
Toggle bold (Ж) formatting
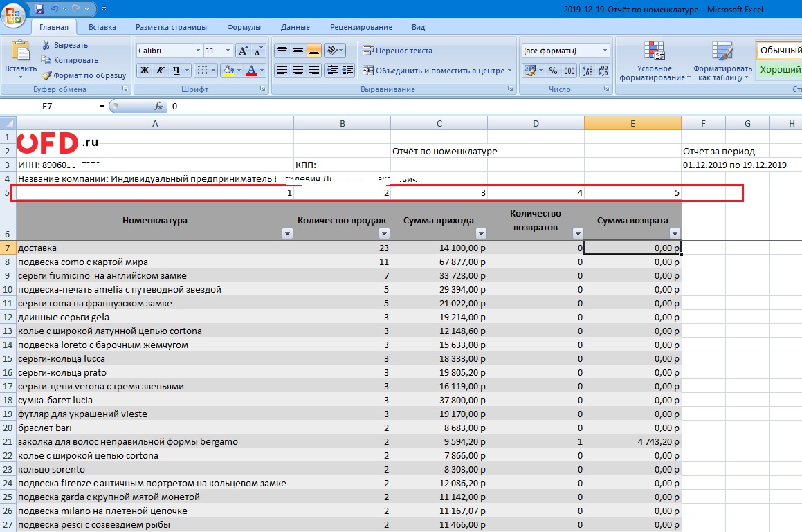coord(145,71)
